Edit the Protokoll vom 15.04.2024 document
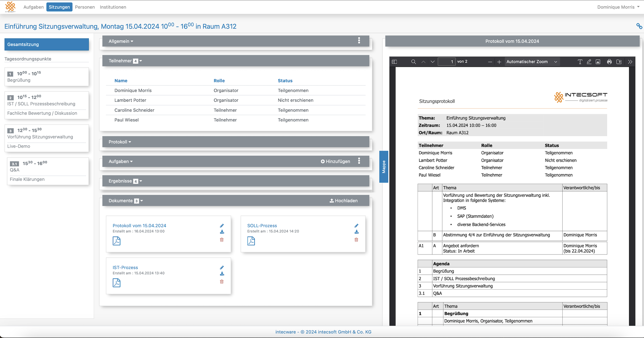644x338 pixels. click(x=222, y=226)
